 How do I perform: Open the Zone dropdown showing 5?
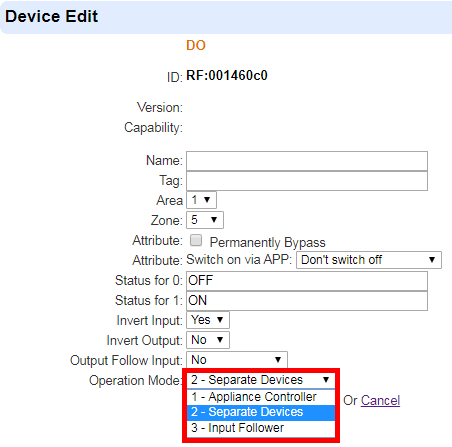(x=205, y=220)
